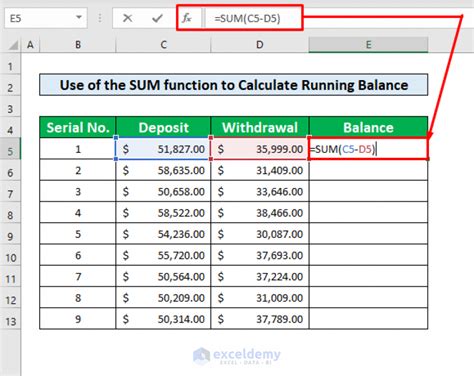Viewport: 474px width, 376px height.
Task: Click serial number 5 cell
Action: pos(78,234)
